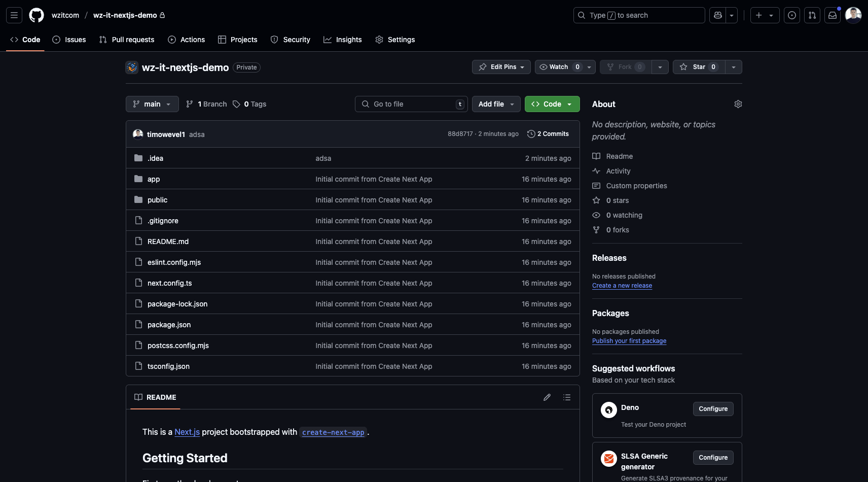
Task: Click the book icon next to Readme
Action: click(x=596, y=156)
